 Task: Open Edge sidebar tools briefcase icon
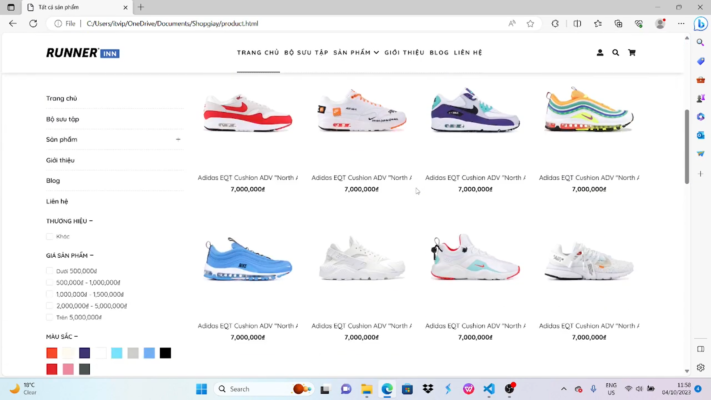pos(701,80)
